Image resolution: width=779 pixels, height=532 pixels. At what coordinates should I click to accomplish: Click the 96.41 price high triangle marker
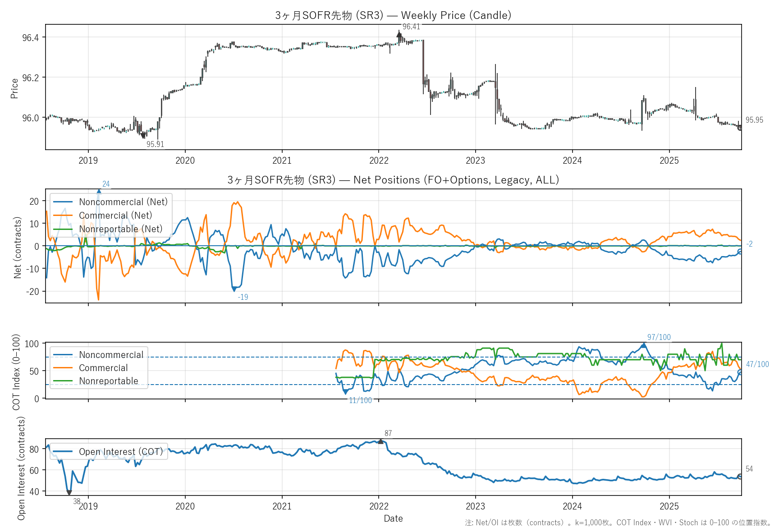399,34
